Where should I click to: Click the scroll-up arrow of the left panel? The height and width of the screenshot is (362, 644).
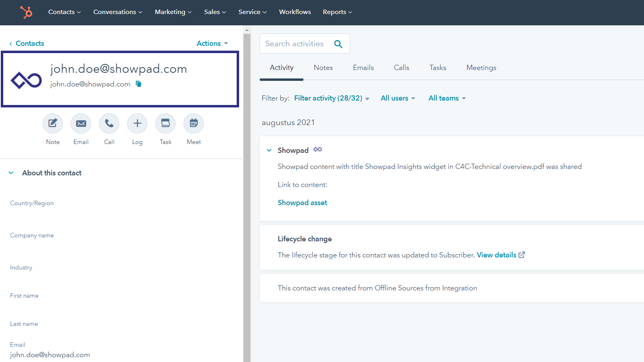[247, 30]
